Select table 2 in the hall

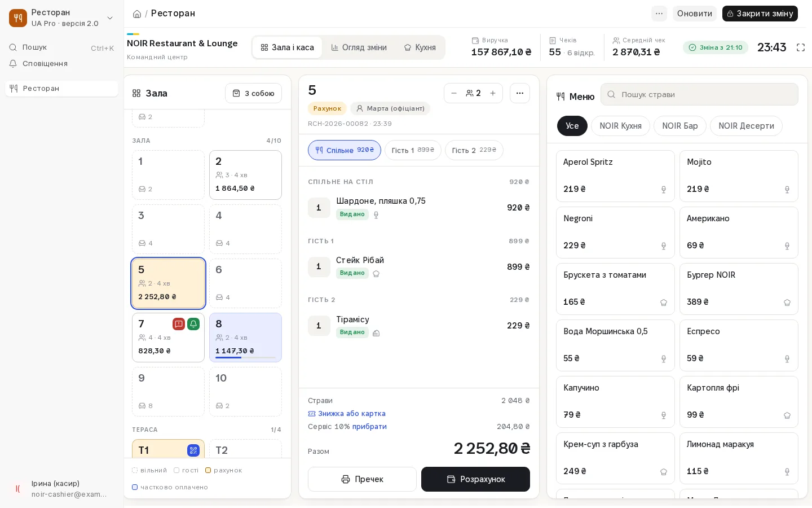245,175
